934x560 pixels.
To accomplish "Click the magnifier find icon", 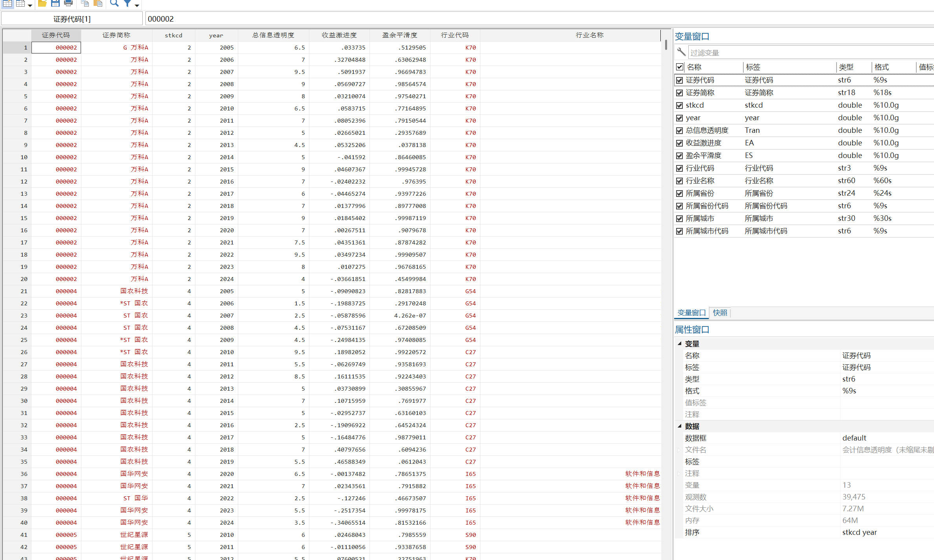I will [114, 4].
